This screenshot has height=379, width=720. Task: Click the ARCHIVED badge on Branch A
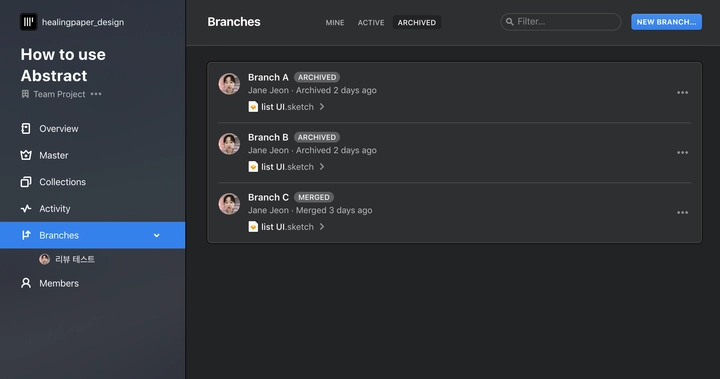tap(317, 77)
